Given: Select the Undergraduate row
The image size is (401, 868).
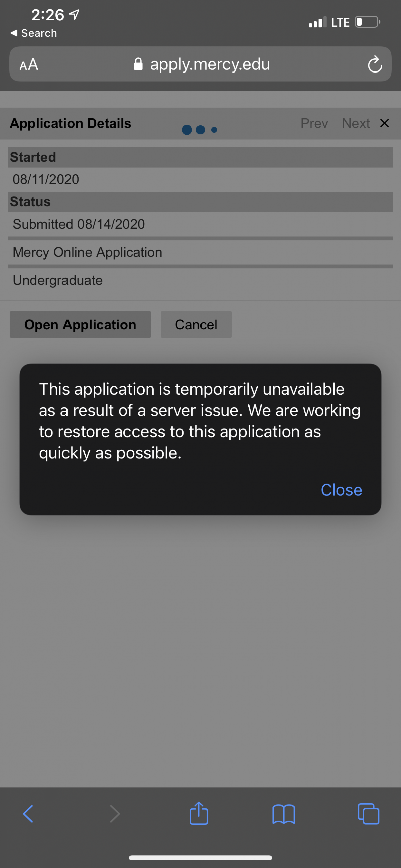Looking at the screenshot, I should [200, 280].
